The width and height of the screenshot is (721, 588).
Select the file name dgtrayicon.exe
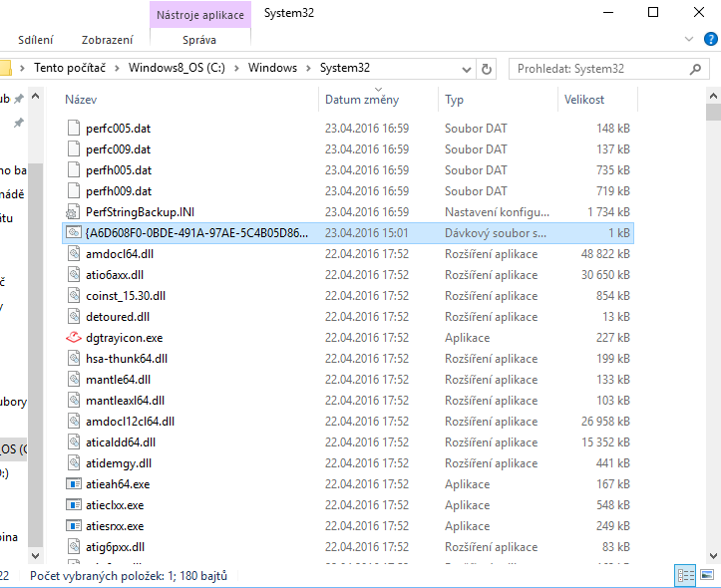(124, 338)
